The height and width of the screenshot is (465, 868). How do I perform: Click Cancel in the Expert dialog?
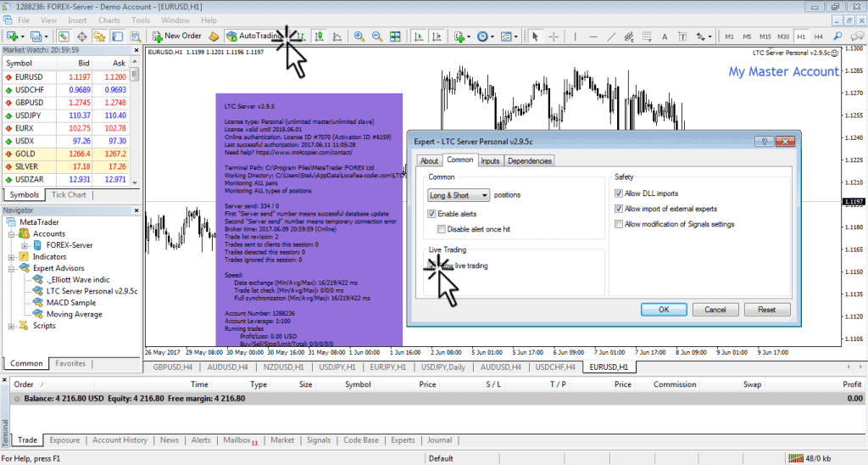point(715,310)
